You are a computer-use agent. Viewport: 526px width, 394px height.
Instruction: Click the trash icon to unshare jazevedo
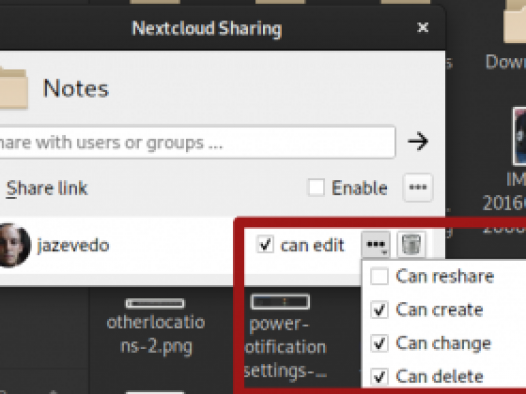[411, 244]
